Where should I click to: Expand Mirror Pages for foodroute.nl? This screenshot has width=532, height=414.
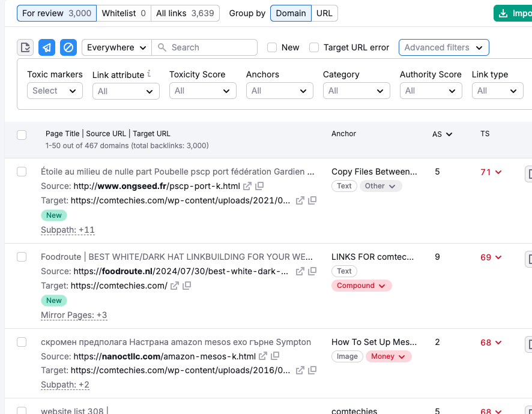click(74, 315)
